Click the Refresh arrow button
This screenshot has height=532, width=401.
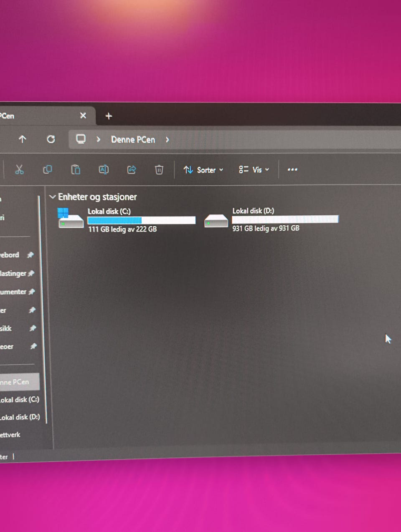pyautogui.click(x=51, y=139)
